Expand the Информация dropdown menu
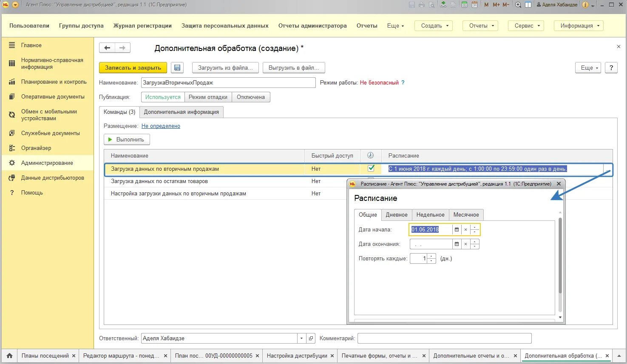 point(579,25)
